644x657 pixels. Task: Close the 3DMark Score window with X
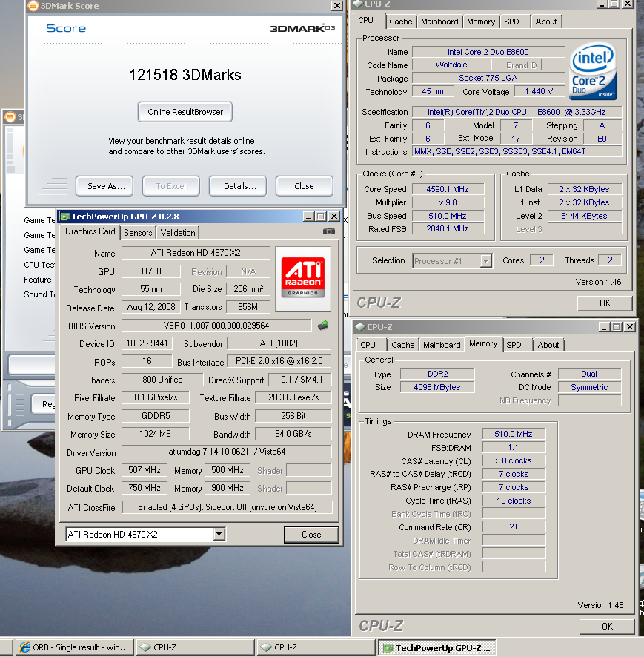[337, 6]
